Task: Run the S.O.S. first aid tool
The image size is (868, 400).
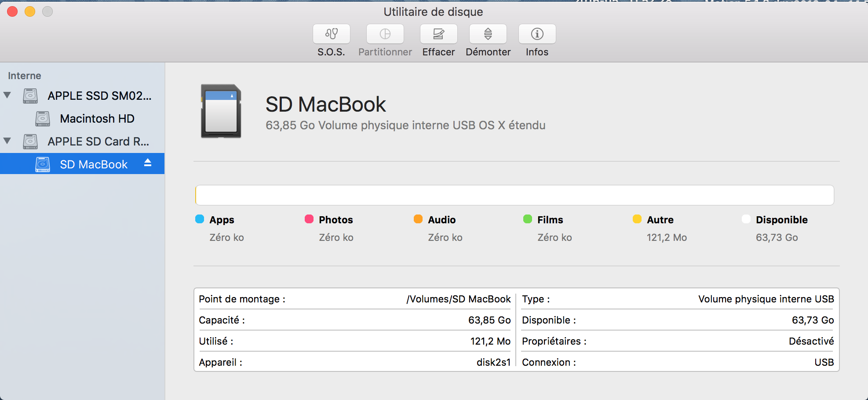Action: coord(332,34)
